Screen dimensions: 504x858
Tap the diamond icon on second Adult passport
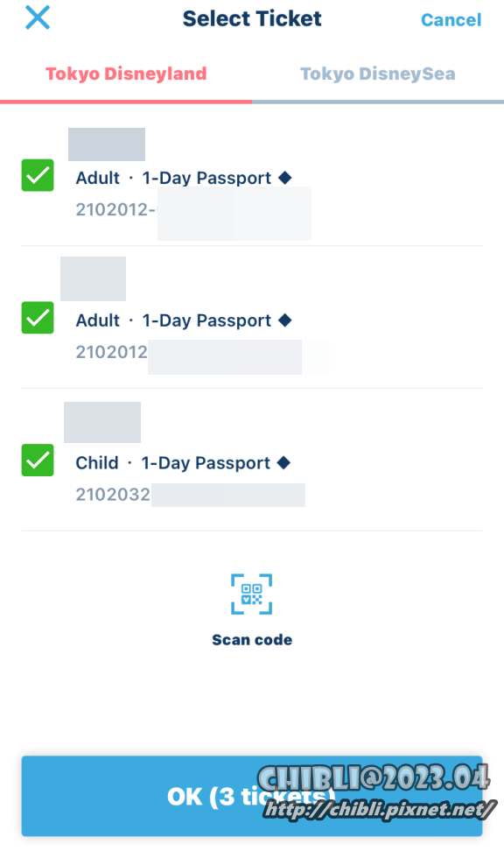point(284,320)
